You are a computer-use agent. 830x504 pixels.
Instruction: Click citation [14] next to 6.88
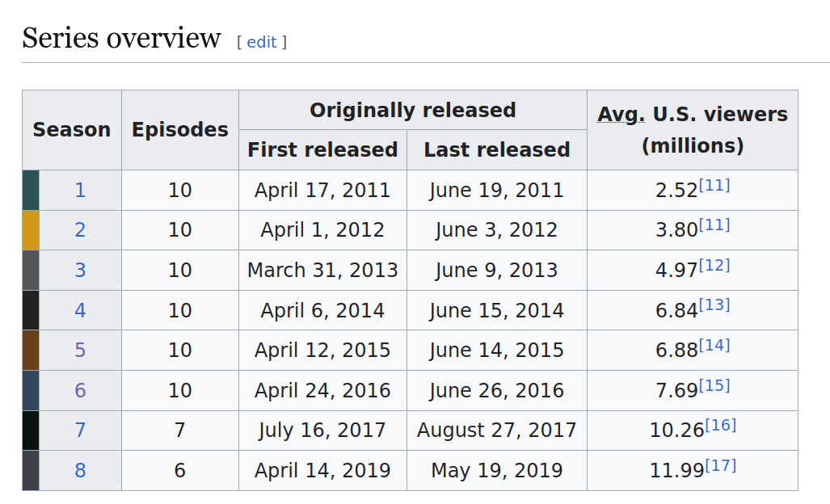click(x=714, y=345)
